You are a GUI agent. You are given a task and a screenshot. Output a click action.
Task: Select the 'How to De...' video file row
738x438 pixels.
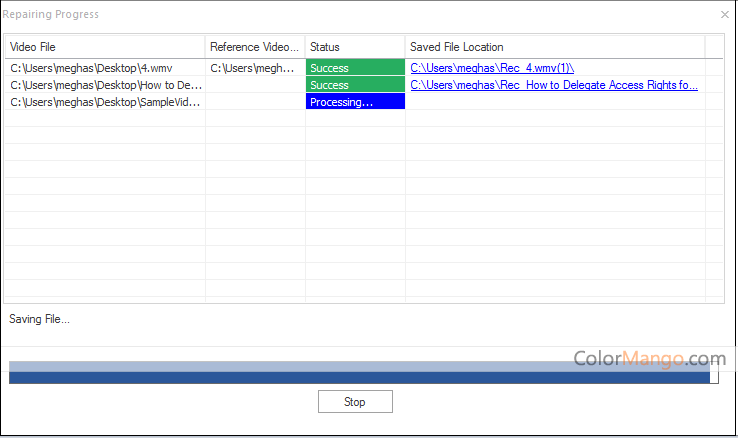tap(105, 85)
